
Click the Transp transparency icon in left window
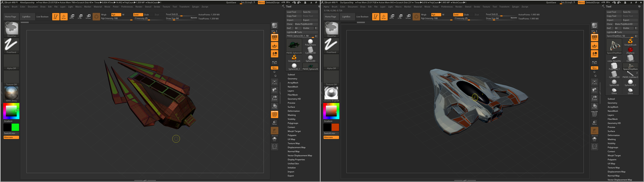tap(274, 122)
